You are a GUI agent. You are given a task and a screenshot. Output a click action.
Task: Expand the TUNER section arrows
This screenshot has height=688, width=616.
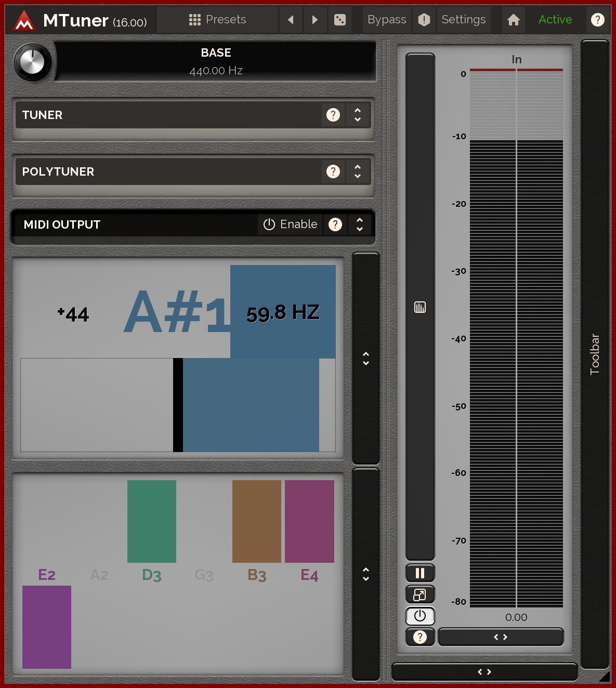pos(358,115)
